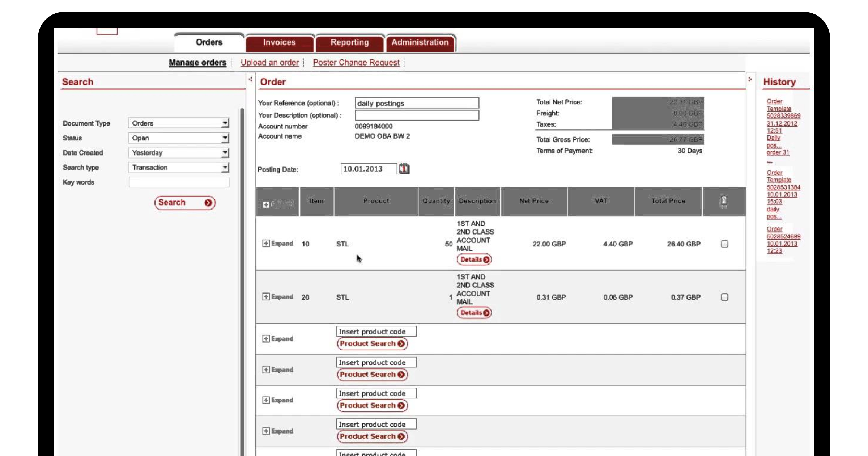
Task: Open the Document Type dropdown
Action: 225,123
